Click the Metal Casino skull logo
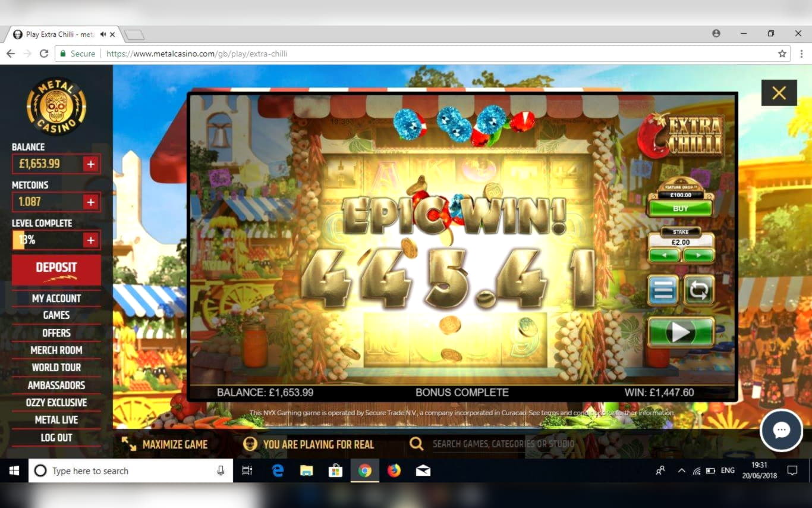This screenshot has width=812, height=508. coord(56,107)
